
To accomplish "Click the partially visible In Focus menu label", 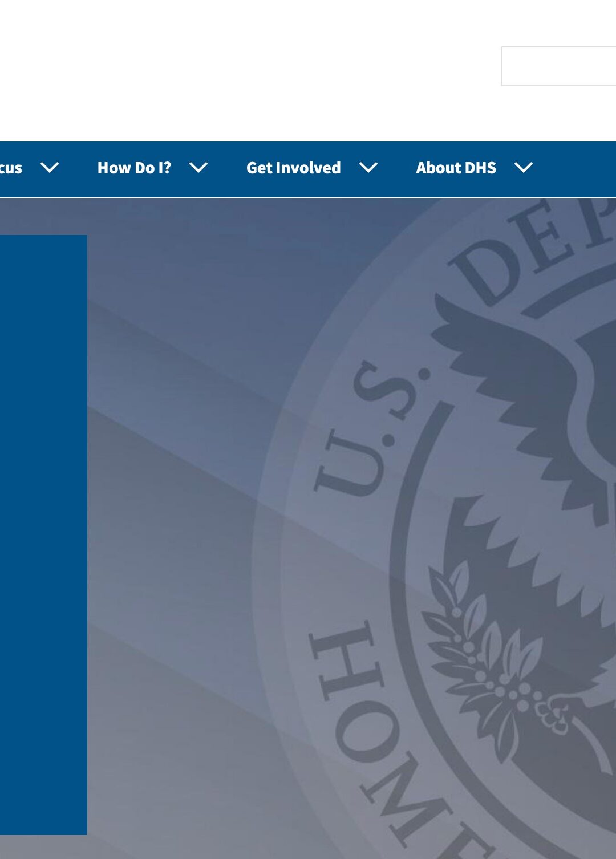I will point(11,168).
